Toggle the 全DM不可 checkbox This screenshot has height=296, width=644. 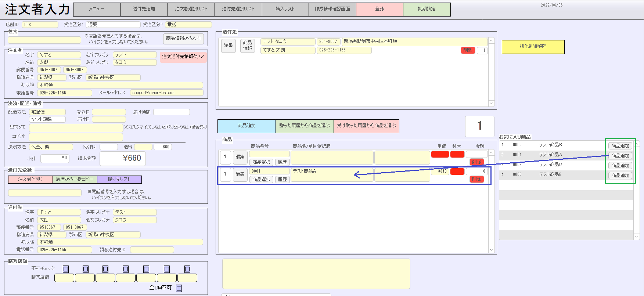click(x=179, y=288)
